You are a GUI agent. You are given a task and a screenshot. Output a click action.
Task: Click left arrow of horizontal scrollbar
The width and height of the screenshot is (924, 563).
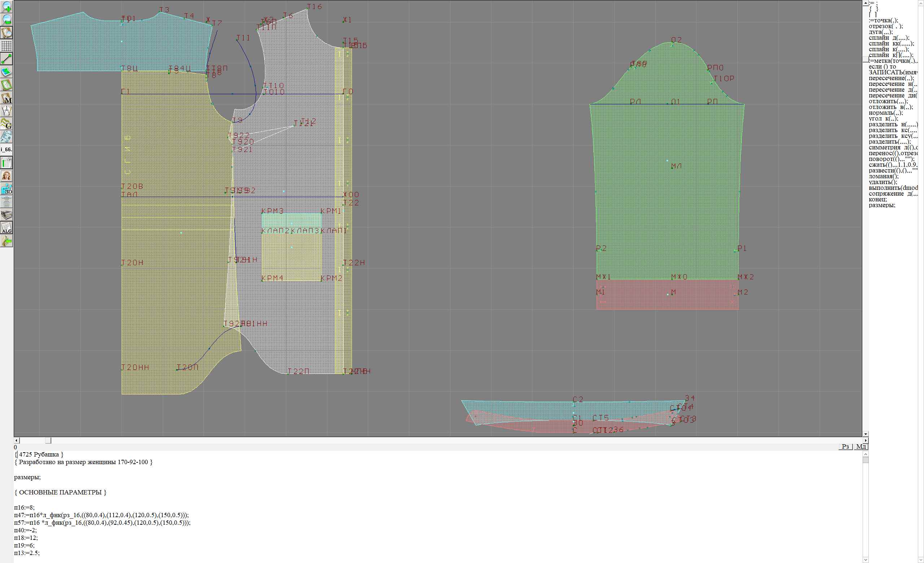click(x=17, y=440)
